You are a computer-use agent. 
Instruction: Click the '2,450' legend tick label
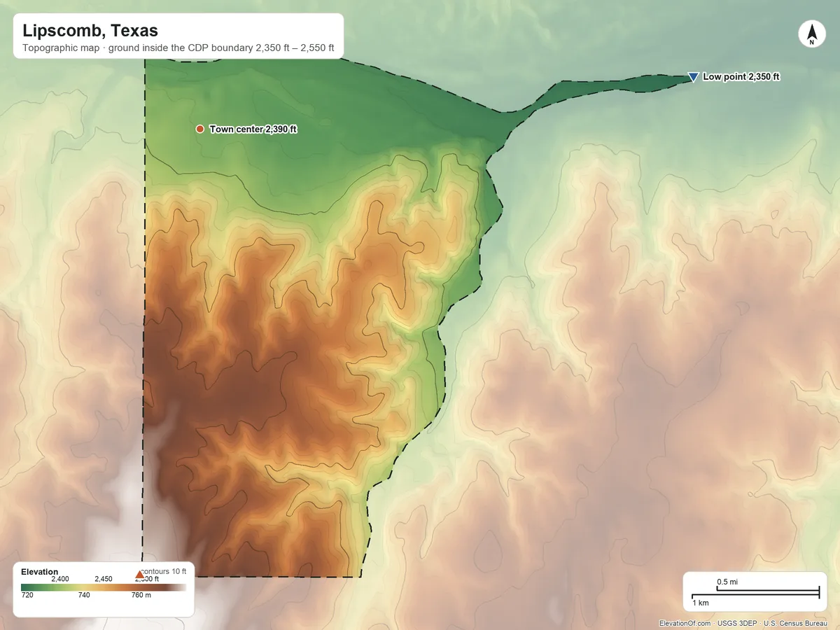[x=103, y=579]
